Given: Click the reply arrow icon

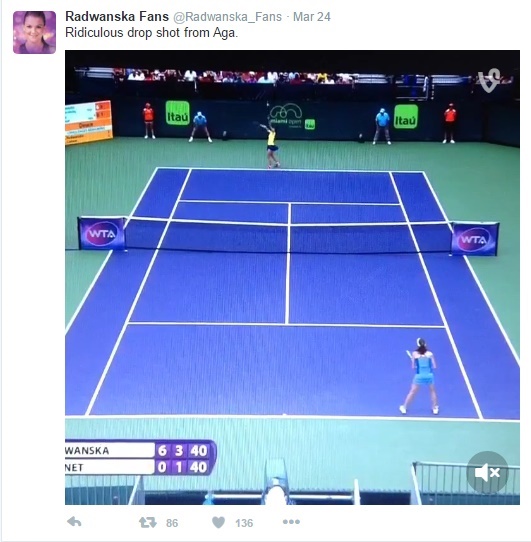Looking at the screenshot, I should (74, 522).
